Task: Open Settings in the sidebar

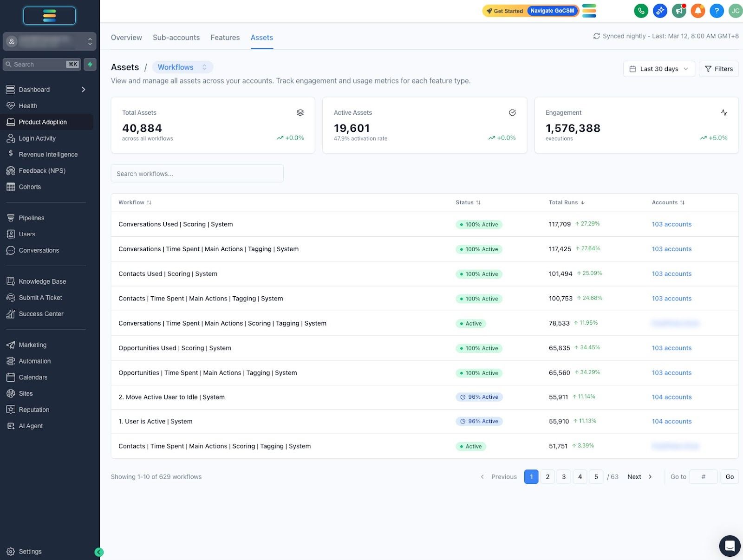Action: tap(30, 552)
